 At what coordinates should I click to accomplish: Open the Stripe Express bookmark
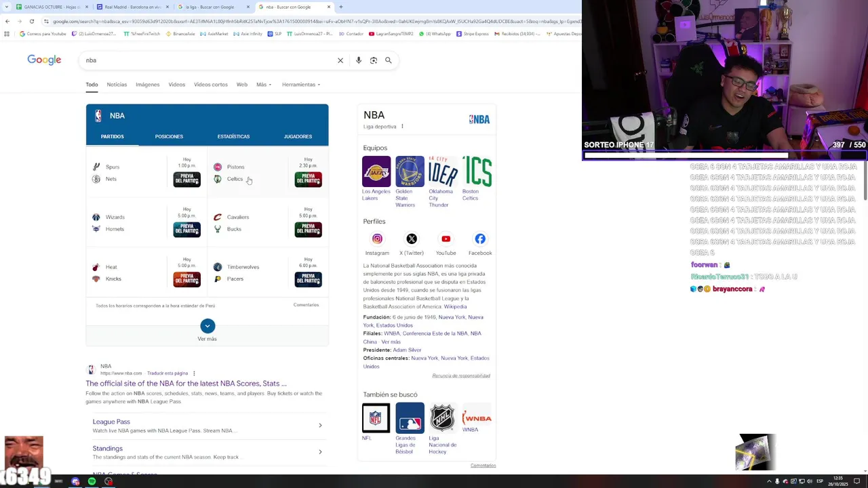(473, 34)
